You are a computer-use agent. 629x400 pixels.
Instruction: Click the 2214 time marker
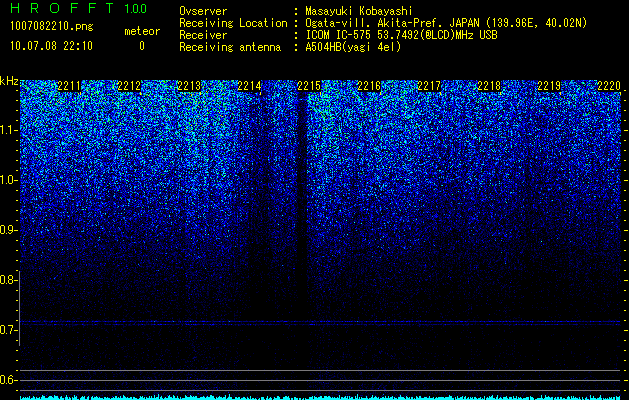point(249,86)
